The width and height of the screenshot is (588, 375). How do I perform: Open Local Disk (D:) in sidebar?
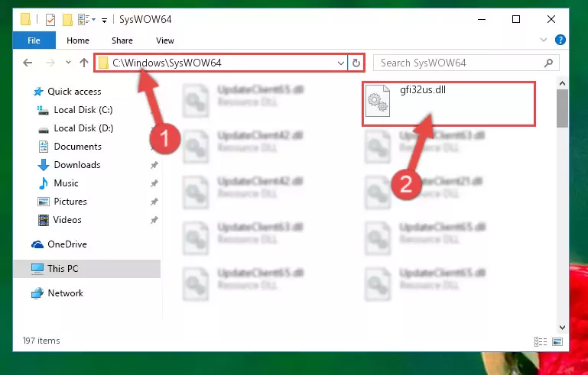tap(83, 128)
